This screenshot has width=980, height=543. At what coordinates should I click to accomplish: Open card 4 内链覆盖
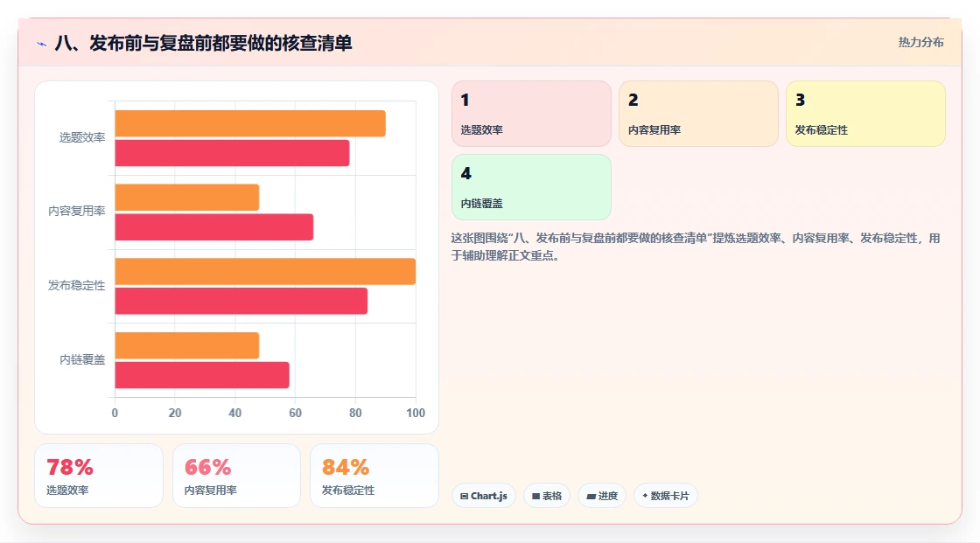[531, 187]
